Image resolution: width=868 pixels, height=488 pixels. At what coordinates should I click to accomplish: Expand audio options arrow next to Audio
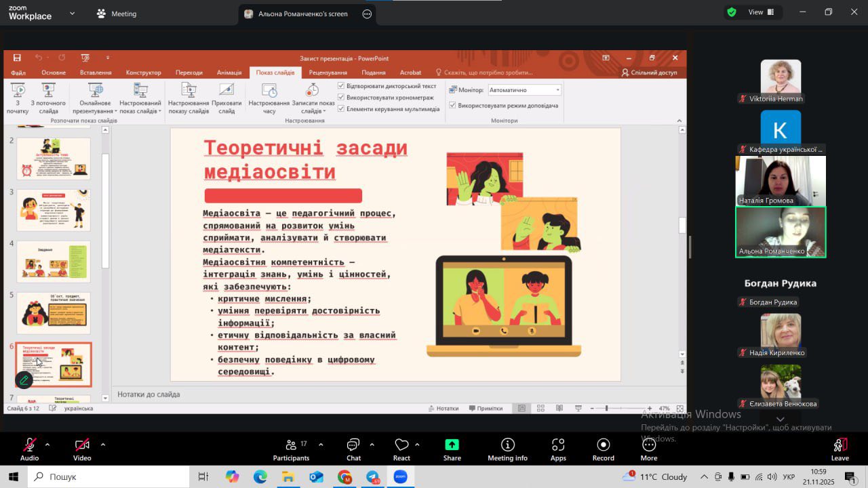click(x=47, y=445)
